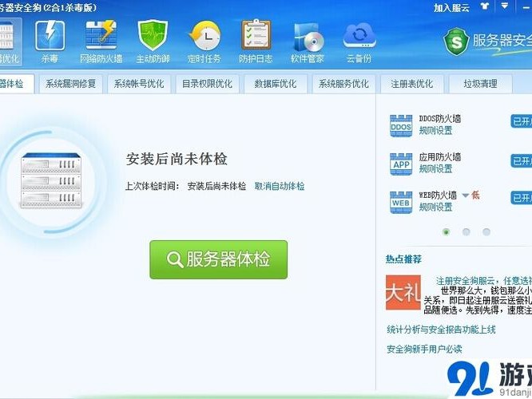Open the 防护日志 protection log clipboard
Screen dimensions: 532x399
click(256, 41)
